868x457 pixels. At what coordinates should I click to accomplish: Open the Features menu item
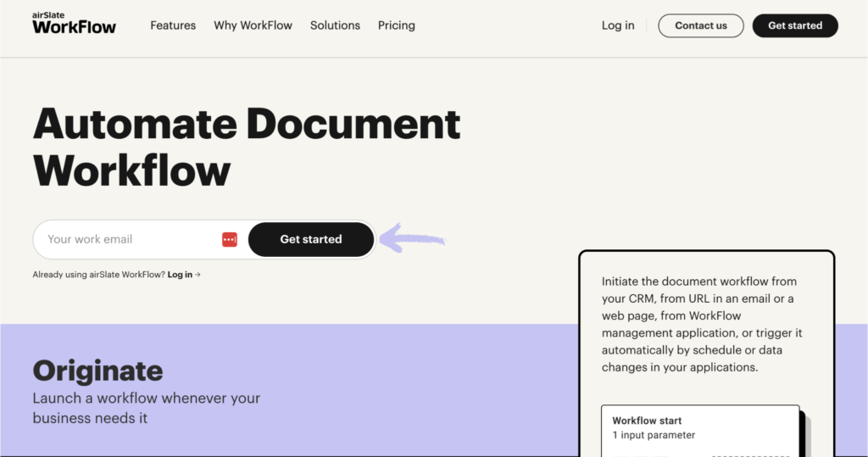point(173,25)
